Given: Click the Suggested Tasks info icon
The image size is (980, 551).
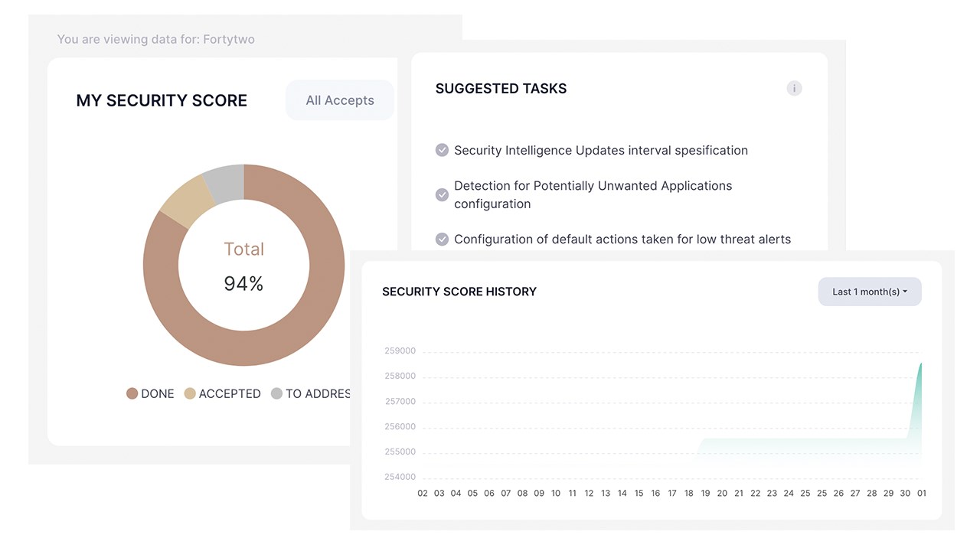Looking at the screenshot, I should click(x=794, y=89).
